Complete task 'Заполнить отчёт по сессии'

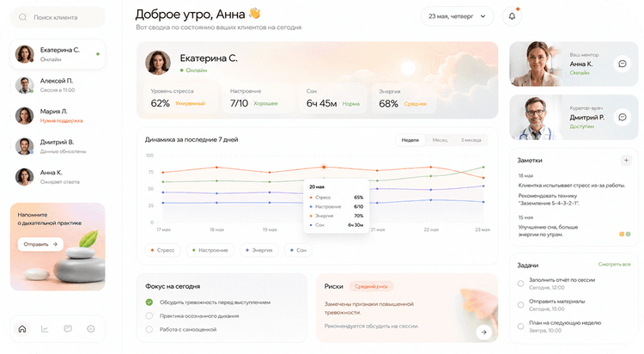point(520,284)
